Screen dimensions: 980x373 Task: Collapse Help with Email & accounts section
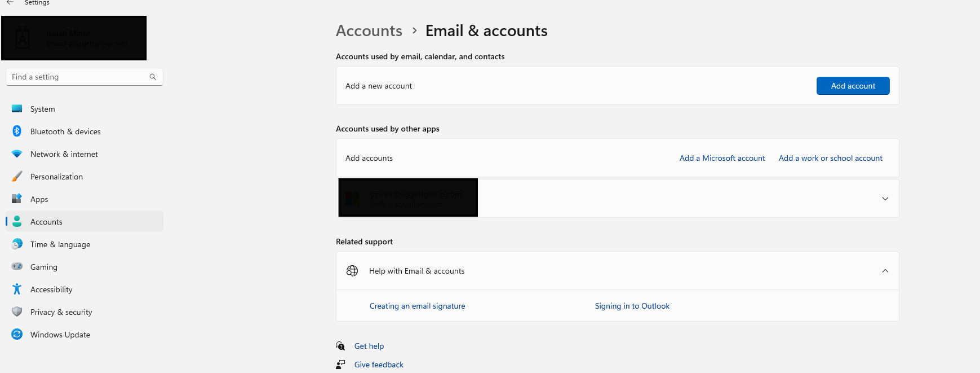[x=885, y=271]
